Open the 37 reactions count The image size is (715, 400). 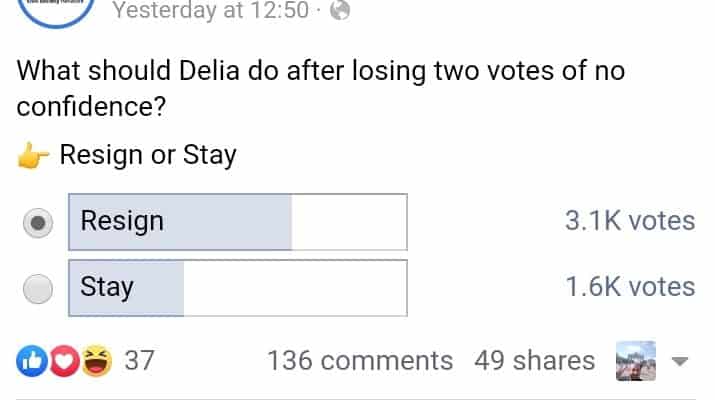(139, 361)
